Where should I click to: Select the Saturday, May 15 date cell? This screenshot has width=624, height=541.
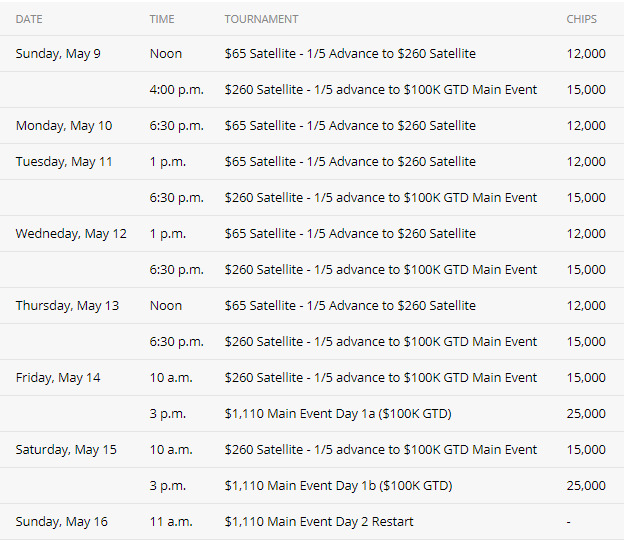pyautogui.click(x=66, y=450)
